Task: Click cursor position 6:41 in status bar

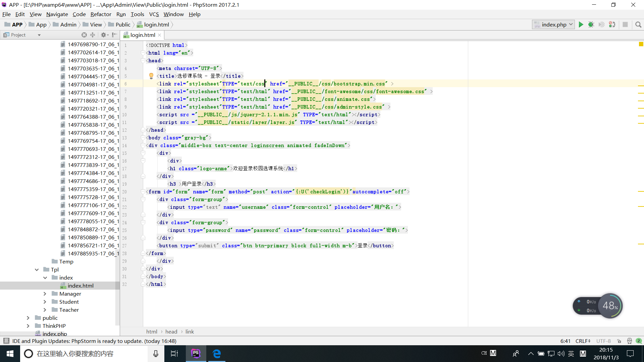Action: (x=566, y=341)
